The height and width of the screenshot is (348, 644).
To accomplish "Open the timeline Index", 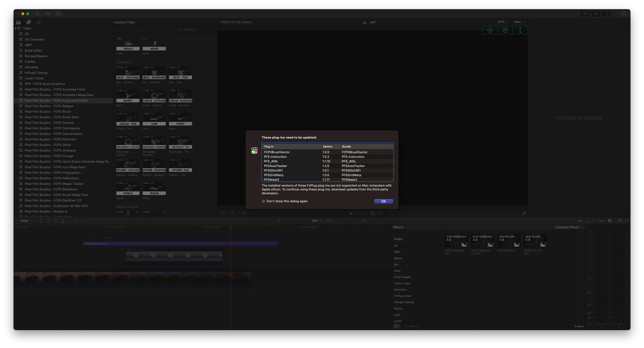I will coord(25,221).
